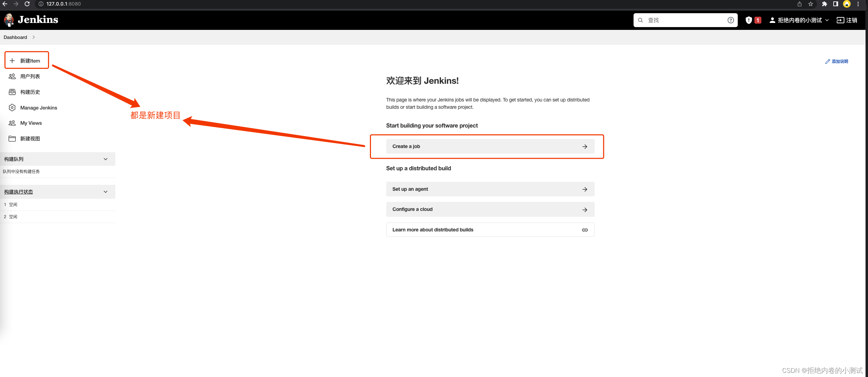The height and width of the screenshot is (377, 868).
Task: Click the icon beside My Views
Action: pos(12,123)
